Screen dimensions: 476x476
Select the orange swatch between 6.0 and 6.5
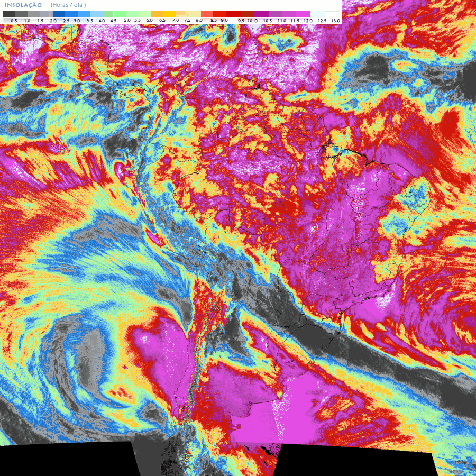coord(157,14)
